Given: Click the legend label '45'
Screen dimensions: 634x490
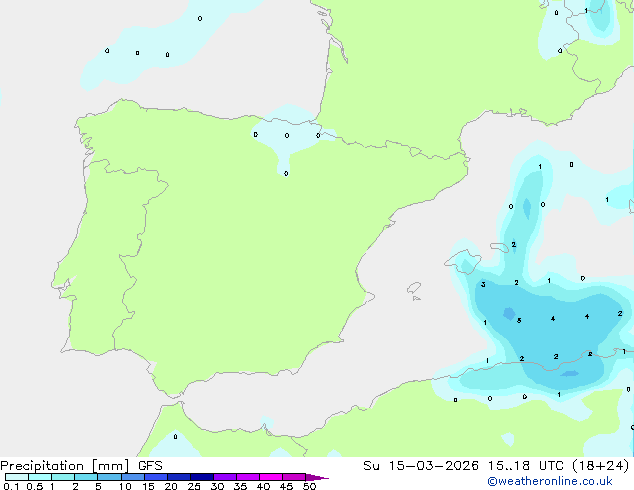Looking at the screenshot, I should (x=286, y=486).
